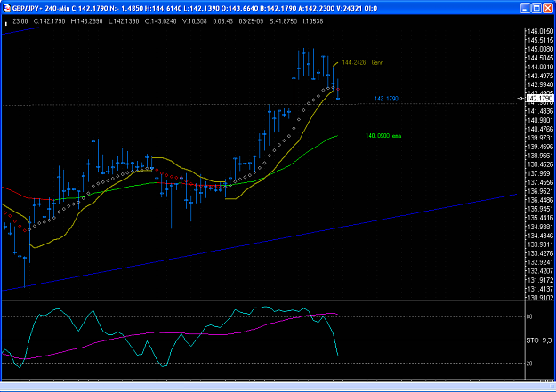Close the GBP/JPY chart window
This screenshot has height=392, width=556.
click(548, 8)
